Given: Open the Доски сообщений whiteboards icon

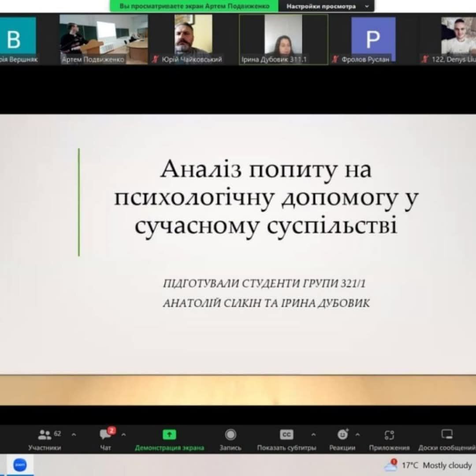Looking at the screenshot, I should pos(447,435).
